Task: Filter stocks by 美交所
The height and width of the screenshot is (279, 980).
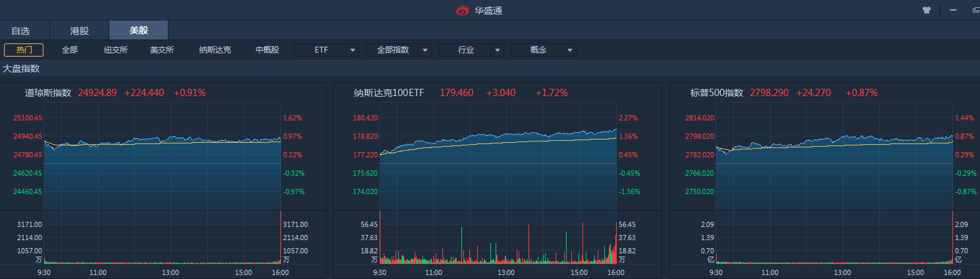Action: point(162,50)
